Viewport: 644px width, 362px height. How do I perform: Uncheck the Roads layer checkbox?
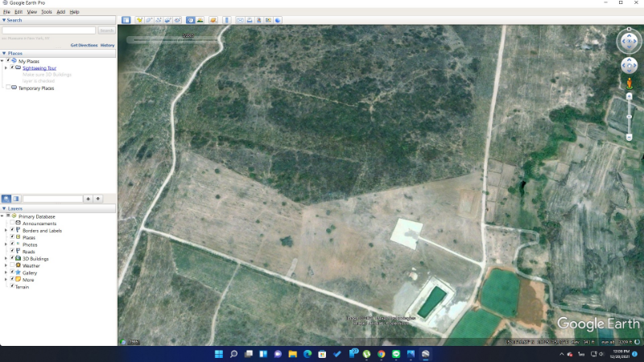[12, 252]
